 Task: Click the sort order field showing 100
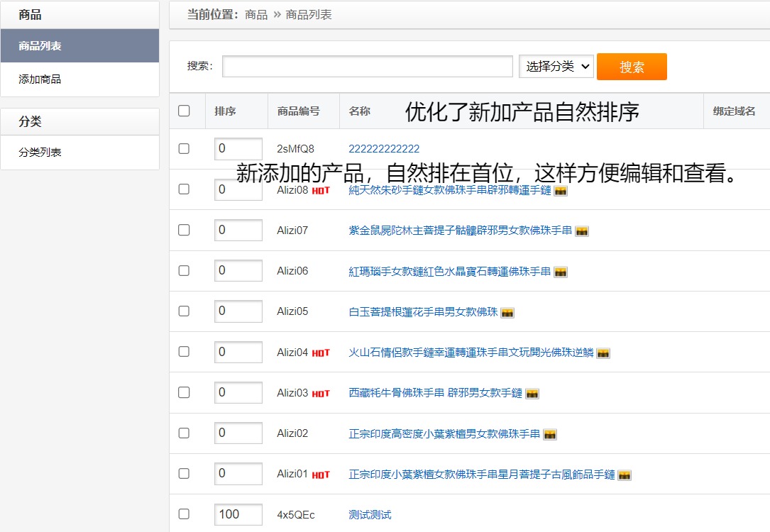(x=238, y=514)
